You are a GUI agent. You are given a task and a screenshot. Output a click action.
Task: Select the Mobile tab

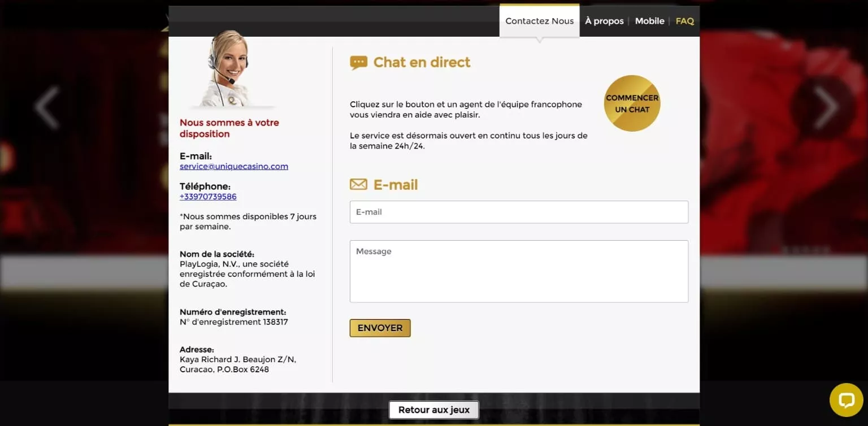(x=649, y=21)
